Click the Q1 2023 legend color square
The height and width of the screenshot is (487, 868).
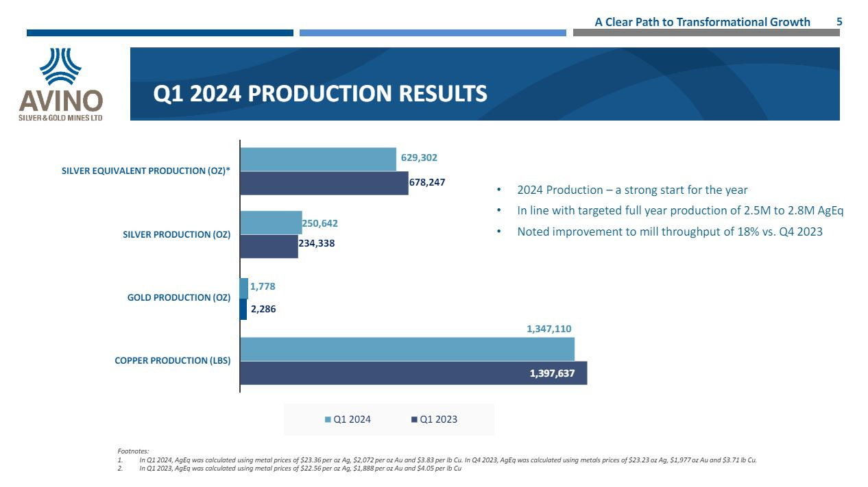coord(414,420)
